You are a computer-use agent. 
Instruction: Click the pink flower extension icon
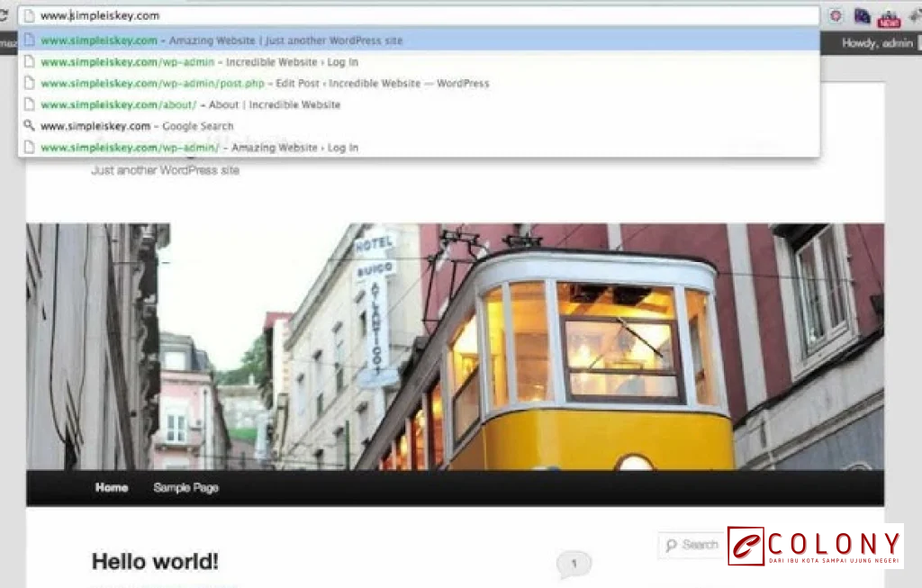click(x=836, y=14)
